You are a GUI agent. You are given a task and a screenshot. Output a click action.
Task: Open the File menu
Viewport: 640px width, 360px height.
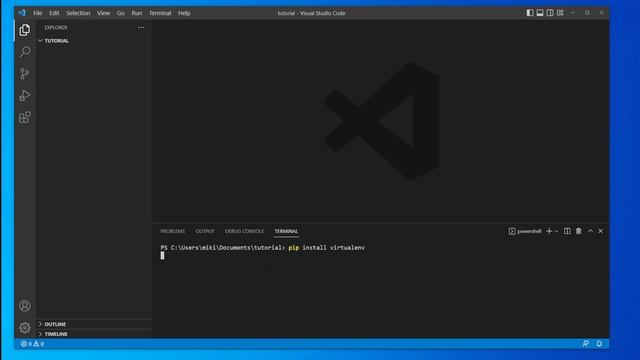coord(38,13)
